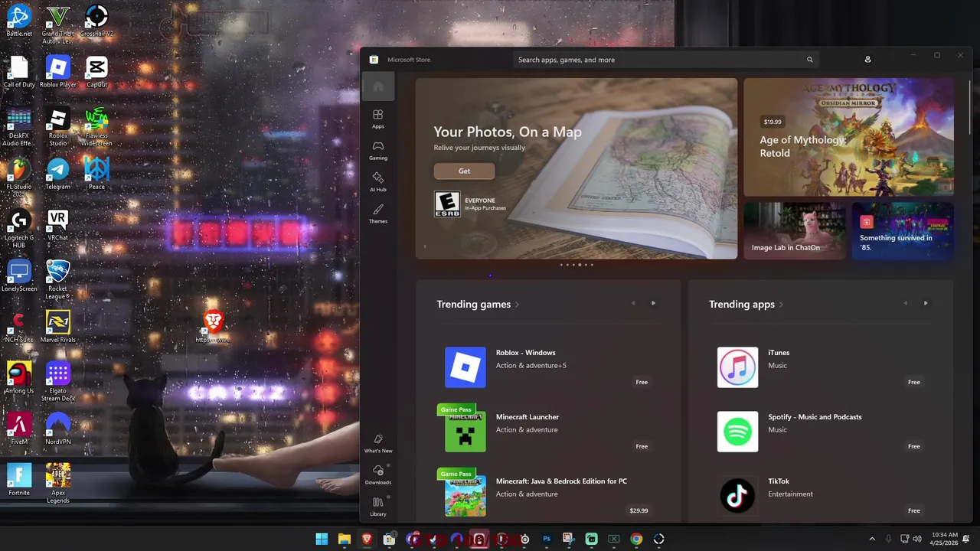Image resolution: width=980 pixels, height=551 pixels.
Task: Open the Windows Start menu
Action: (x=322, y=539)
